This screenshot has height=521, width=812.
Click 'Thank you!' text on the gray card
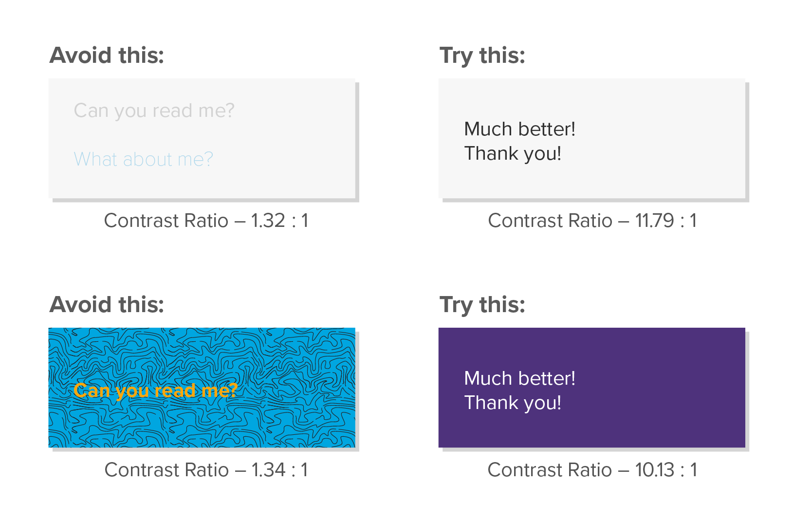pos(513,154)
